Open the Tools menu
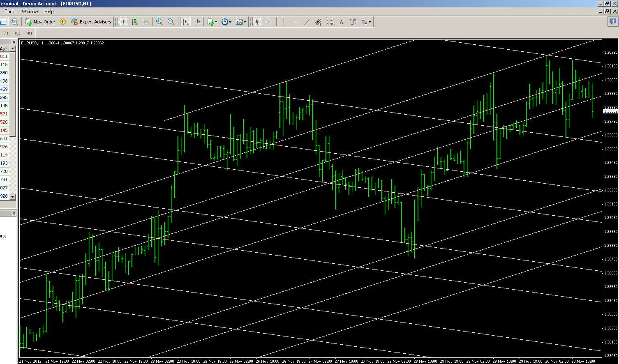This screenshot has height=364, width=619. coord(10,12)
